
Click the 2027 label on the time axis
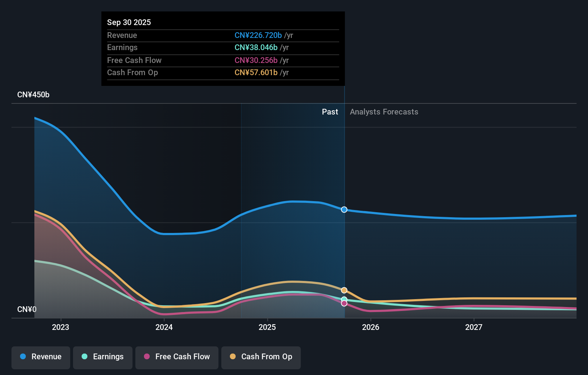coord(474,327)
